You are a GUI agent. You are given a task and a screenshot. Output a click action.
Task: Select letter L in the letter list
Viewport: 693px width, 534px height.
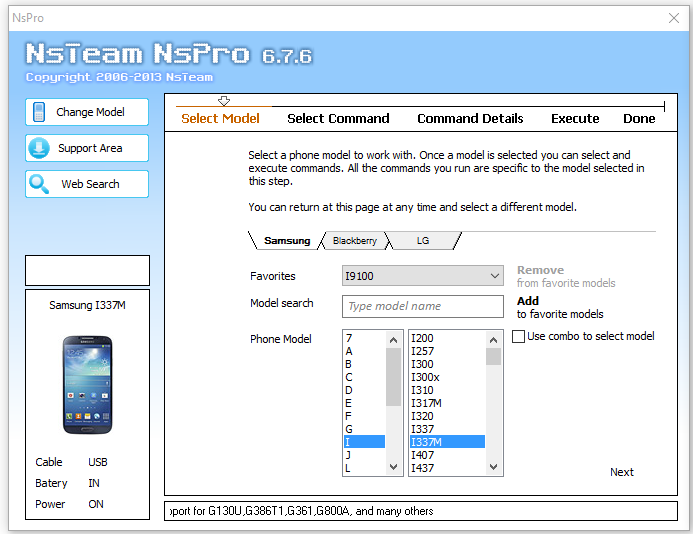[364, 468]
